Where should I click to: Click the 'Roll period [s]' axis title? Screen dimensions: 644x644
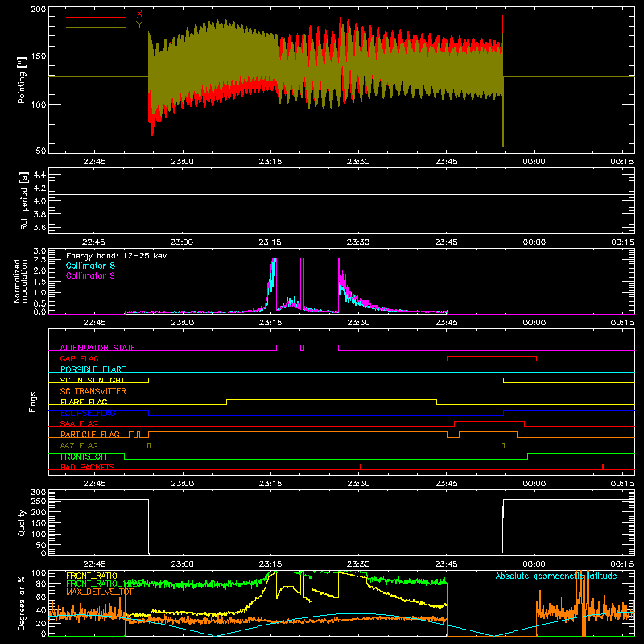tap(24, 200)
